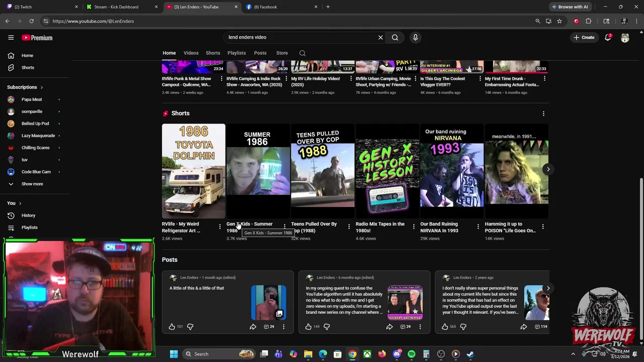The image size is (644, 362).
Task: Open comments on the post with 114 comments
Action: 541,327
